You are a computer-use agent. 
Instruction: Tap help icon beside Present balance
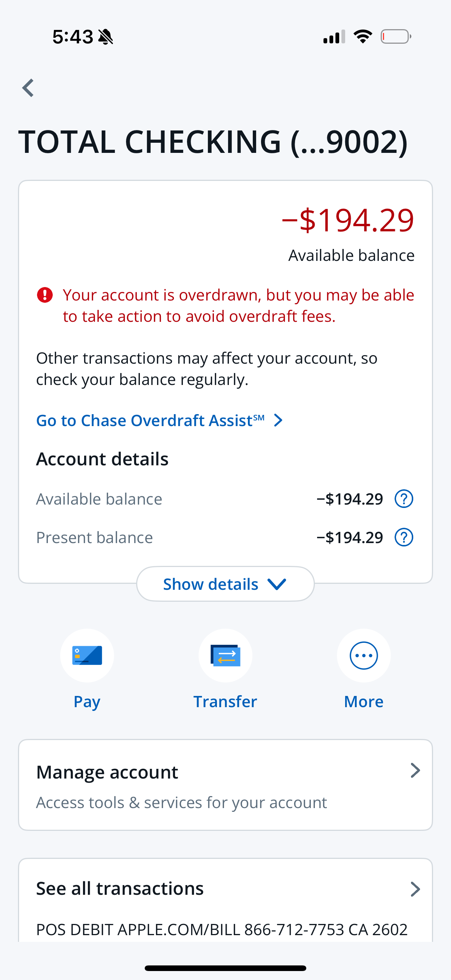coord(404,537)
